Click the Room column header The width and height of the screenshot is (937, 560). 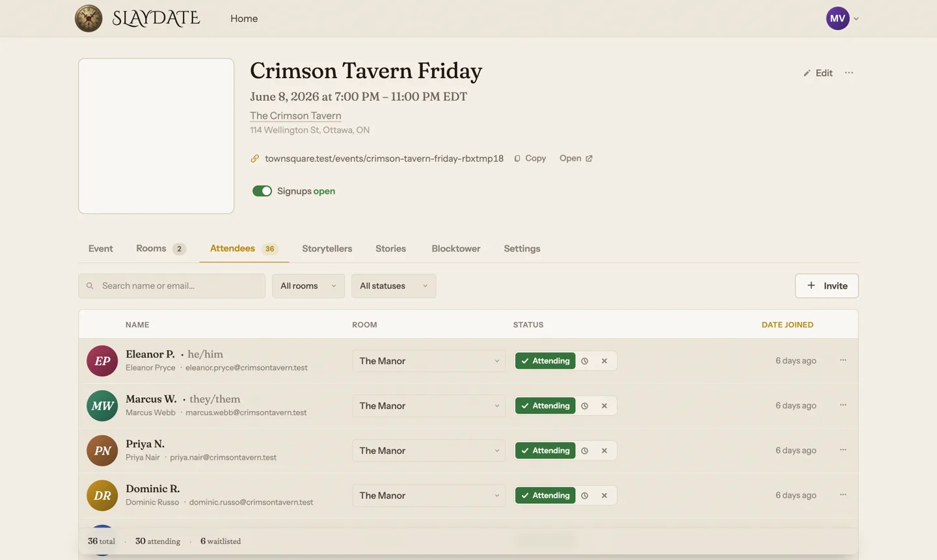(364, 325)
